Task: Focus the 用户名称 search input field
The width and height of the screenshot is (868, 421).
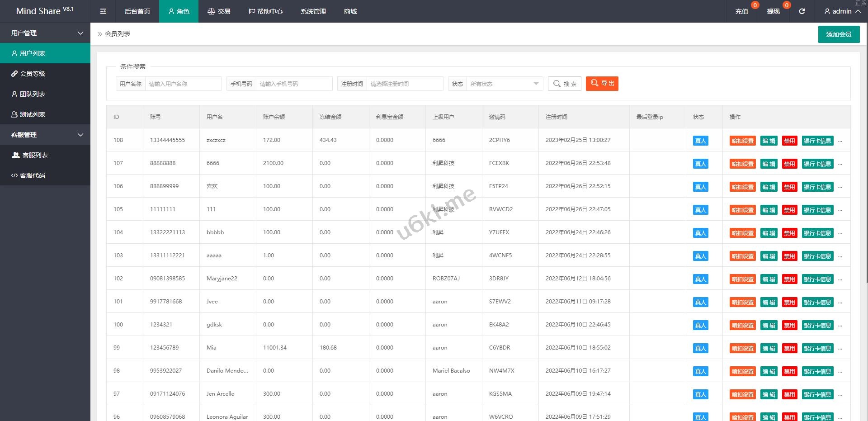Action: [x=183, y=84]
